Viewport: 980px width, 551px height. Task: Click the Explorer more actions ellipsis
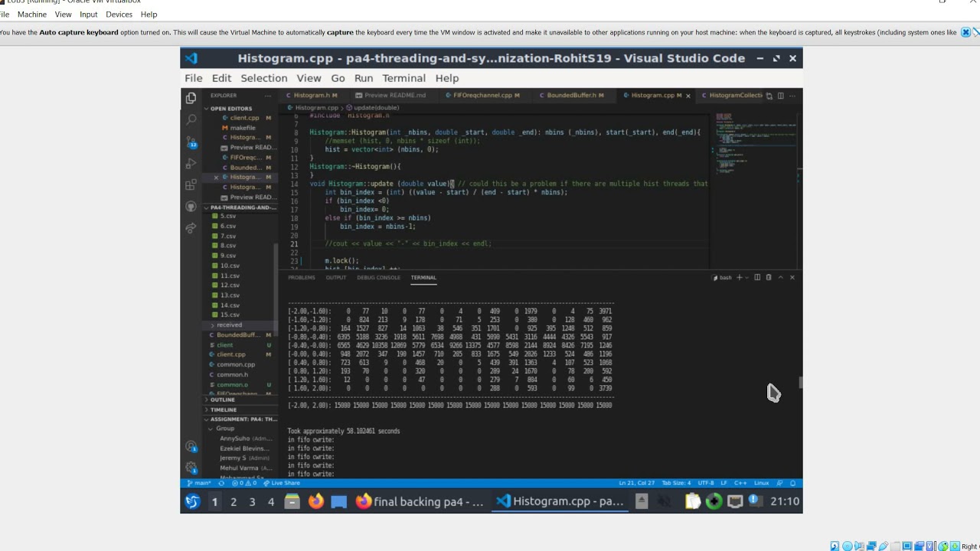[268, 96]
